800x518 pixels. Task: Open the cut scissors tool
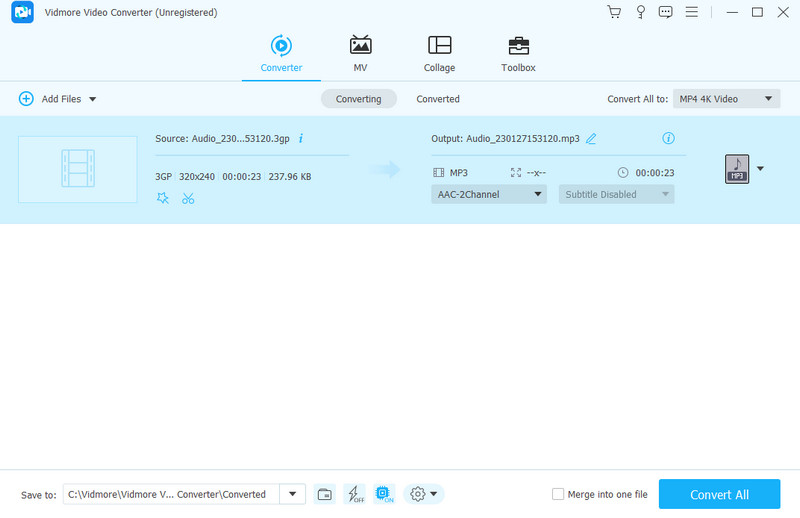tap(188, 198)
